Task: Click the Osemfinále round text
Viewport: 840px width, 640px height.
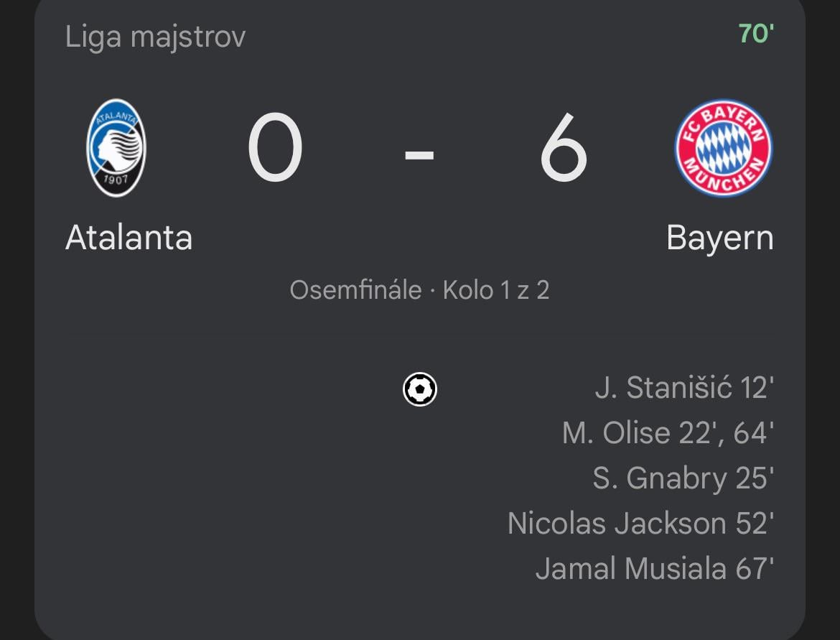Action: click(355, 290)
